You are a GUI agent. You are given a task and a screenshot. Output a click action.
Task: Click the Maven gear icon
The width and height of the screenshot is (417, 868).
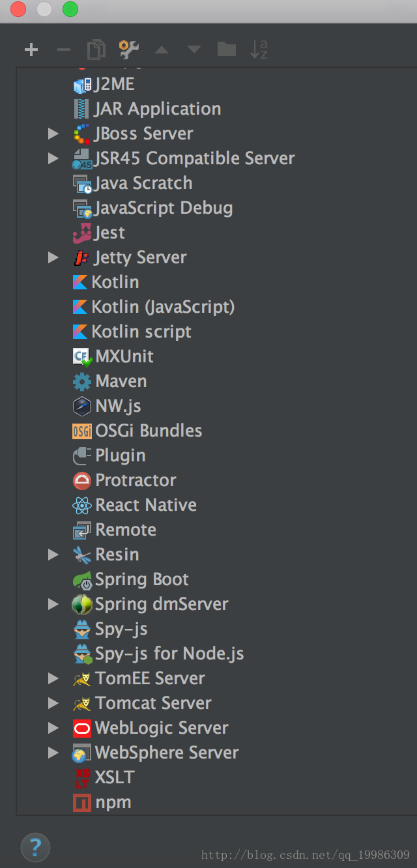(82, 381)
